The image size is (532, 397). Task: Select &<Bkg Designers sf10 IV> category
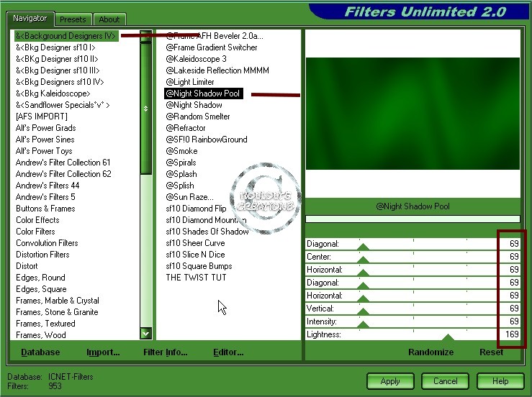[x=60, y=82]
